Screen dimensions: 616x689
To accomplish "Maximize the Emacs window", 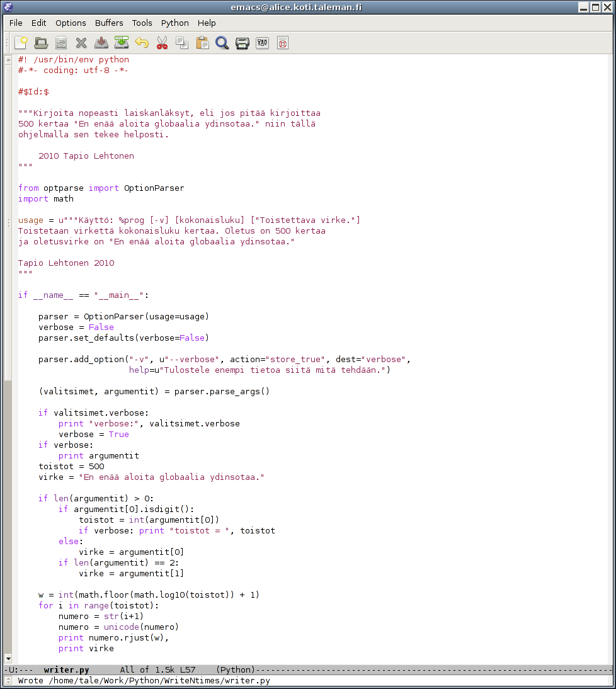I will pos(595,7).
